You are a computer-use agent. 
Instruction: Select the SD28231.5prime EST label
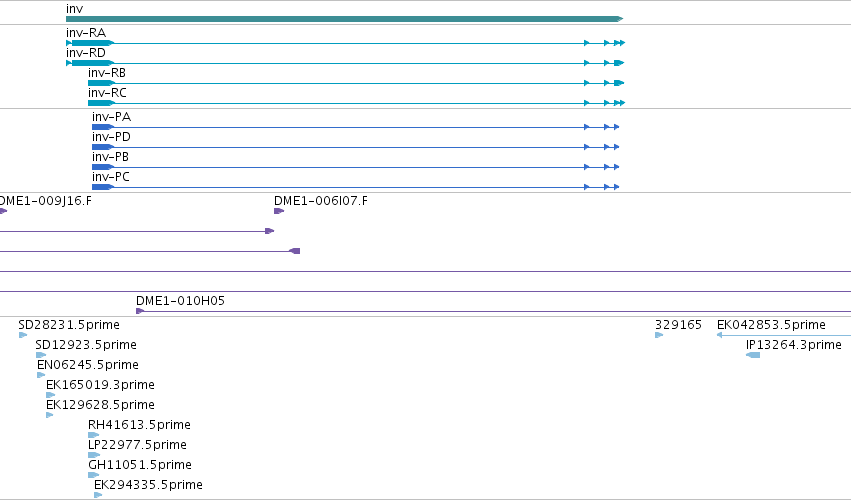(x=69, y=325)
